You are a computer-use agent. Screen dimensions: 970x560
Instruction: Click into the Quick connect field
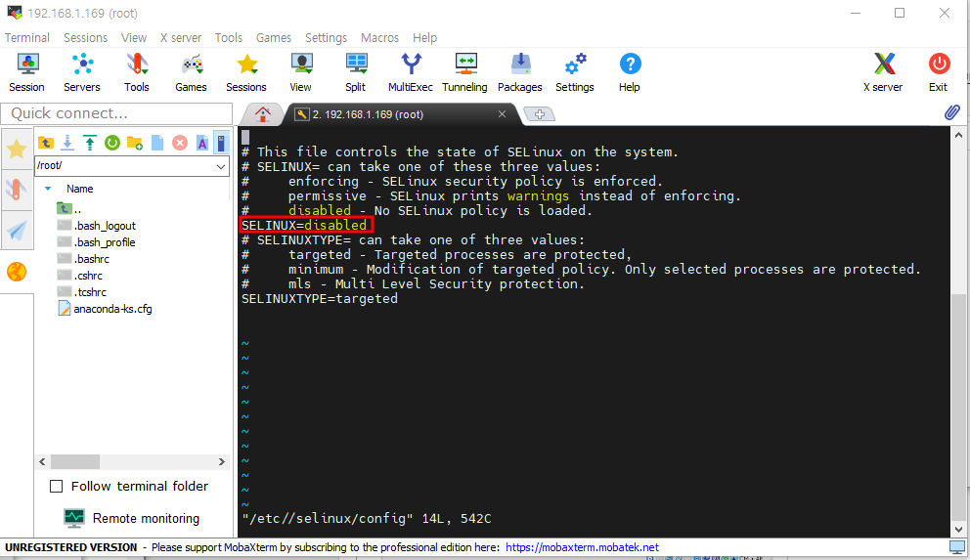pos(117,113)
